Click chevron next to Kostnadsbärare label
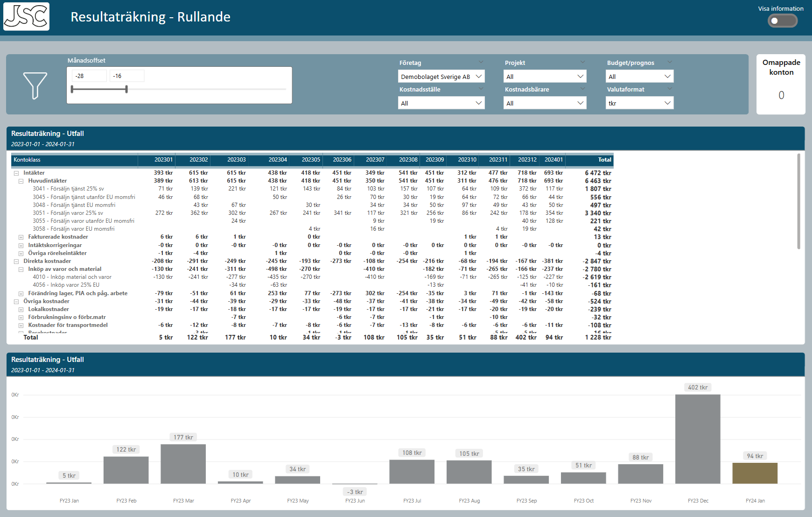 [583, 89]
